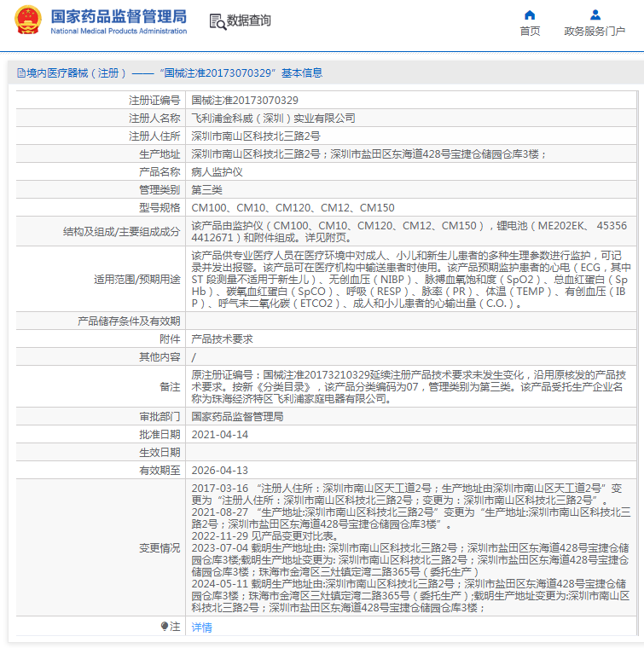Select product name 病人监护仪
The width and height of the screenshot is (644, 648).
tap(217, 172)
